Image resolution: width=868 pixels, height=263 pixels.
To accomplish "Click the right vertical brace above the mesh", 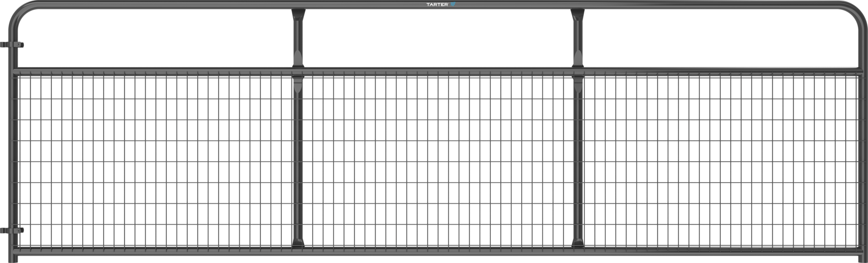I will (577, 38).
